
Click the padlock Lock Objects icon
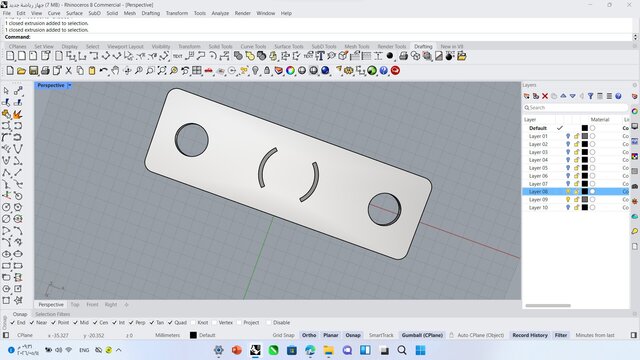point(267,71)
